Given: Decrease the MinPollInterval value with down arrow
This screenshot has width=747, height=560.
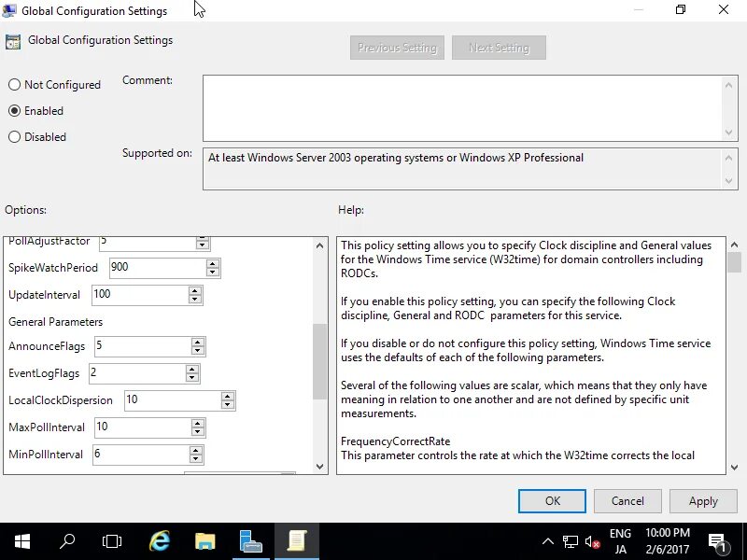Looking at the screenshot, I should (x=196, y=459).
